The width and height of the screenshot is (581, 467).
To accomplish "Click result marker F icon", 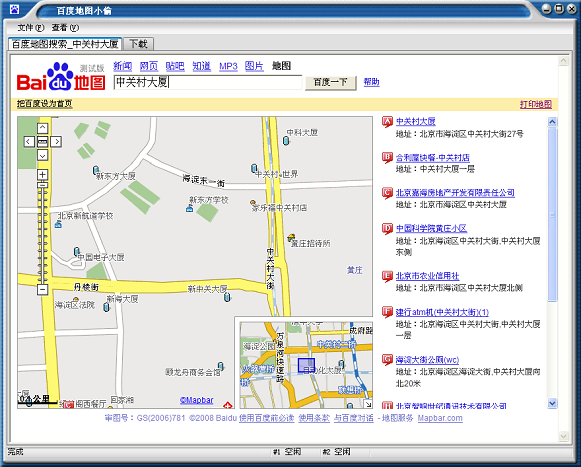I will click(387, 312).
